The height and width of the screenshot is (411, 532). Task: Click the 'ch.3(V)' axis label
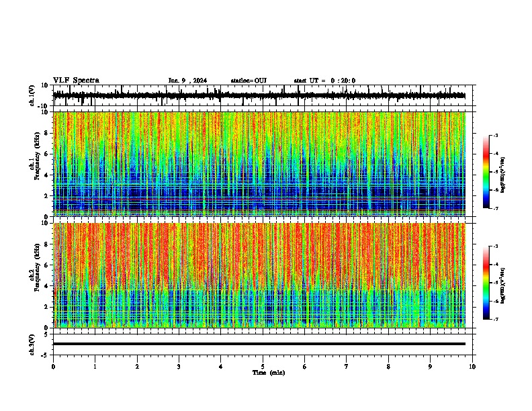32,345
